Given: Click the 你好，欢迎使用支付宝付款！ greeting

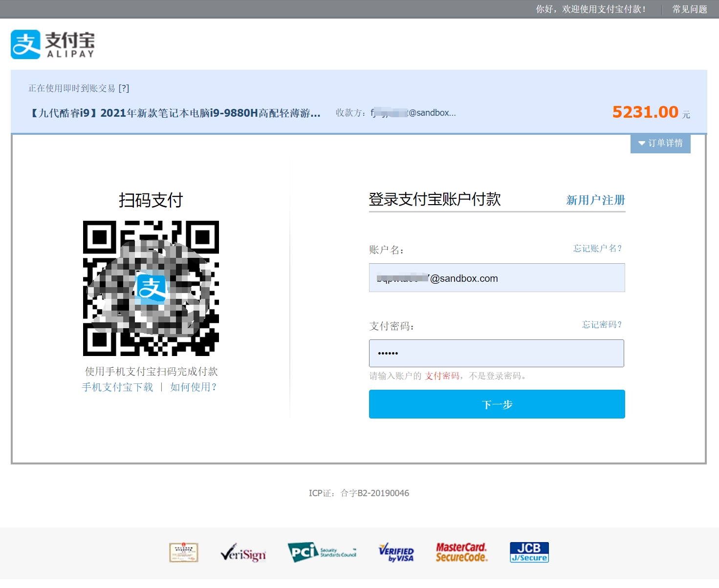Looking at the screenshot, I should click(591, 9).
